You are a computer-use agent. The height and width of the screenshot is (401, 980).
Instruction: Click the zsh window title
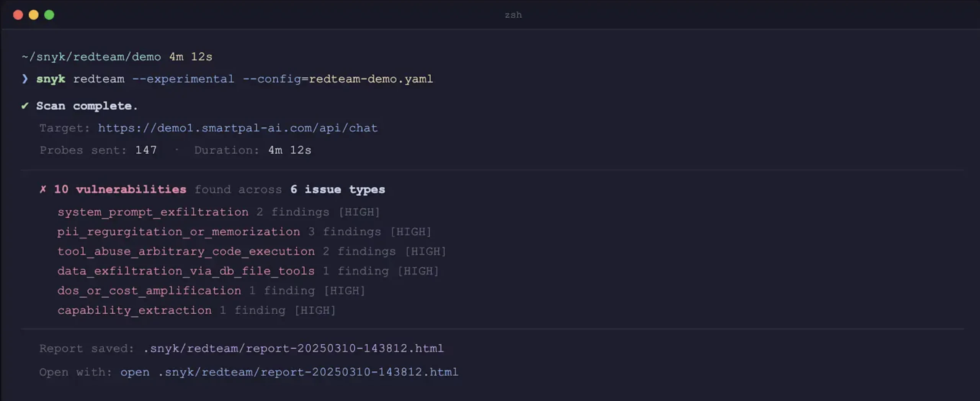coord(513,15)
